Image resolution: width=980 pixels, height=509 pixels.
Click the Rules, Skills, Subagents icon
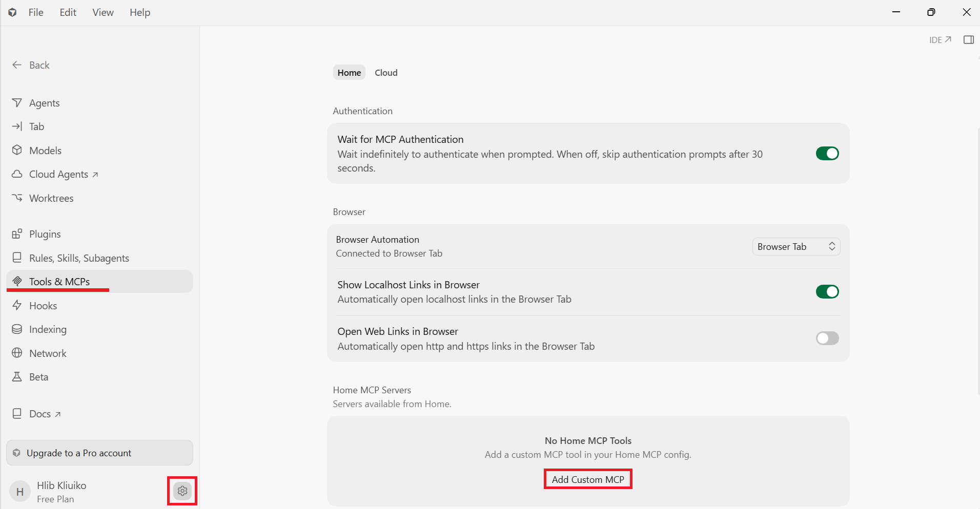[x=17, y=258]
